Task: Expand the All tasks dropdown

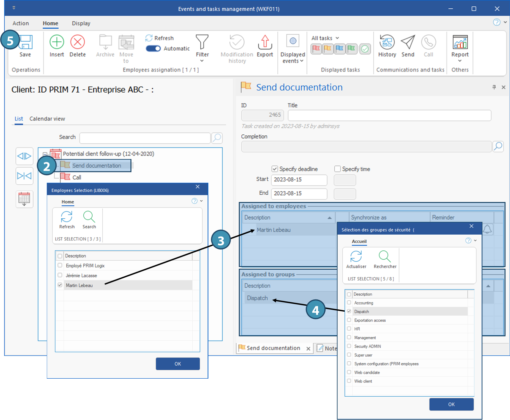Action: (325, 38)
